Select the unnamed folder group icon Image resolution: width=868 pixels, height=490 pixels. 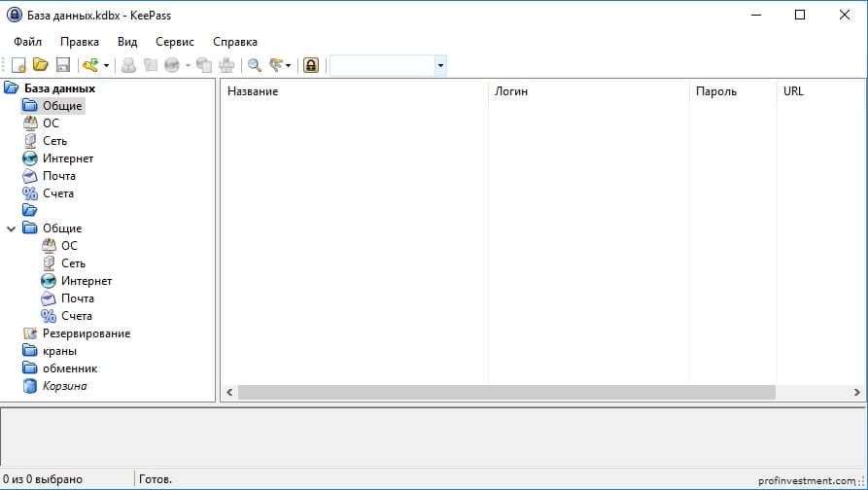pos(30,210)
